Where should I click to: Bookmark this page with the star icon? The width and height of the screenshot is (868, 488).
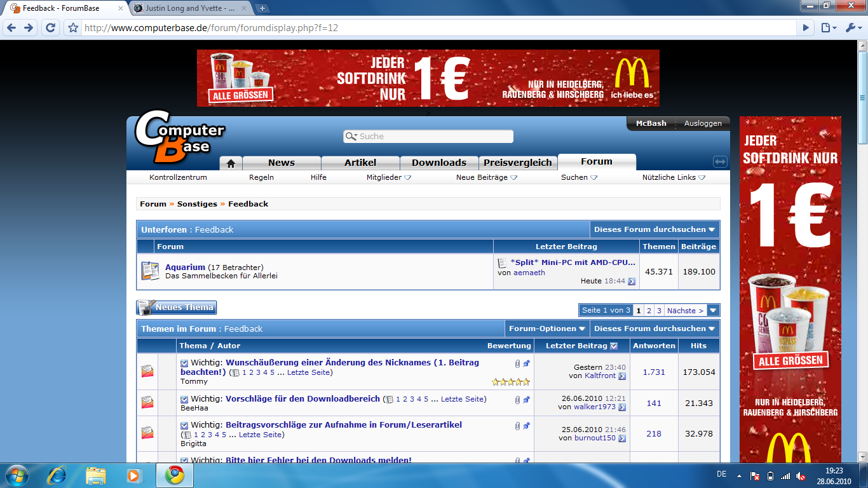click(73, 28)
